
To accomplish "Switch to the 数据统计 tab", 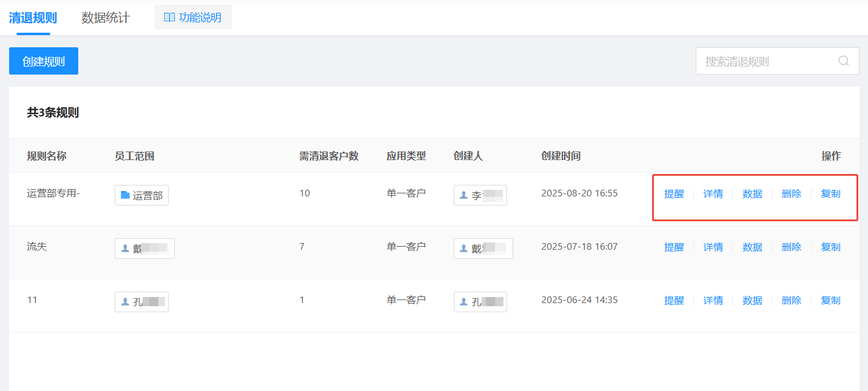I will (106, 18).
